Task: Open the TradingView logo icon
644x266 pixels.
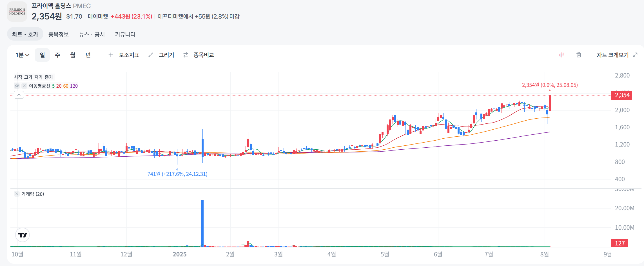Action: (x=23, y=235)
